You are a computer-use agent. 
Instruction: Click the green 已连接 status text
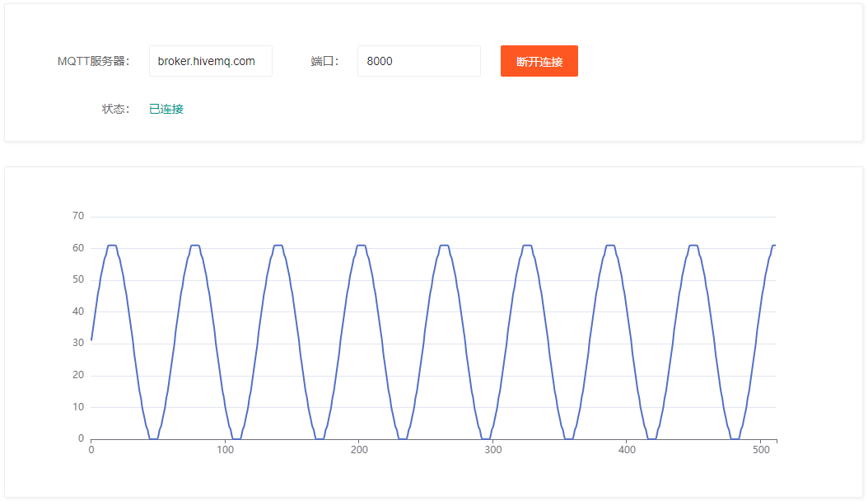point(166,109)
